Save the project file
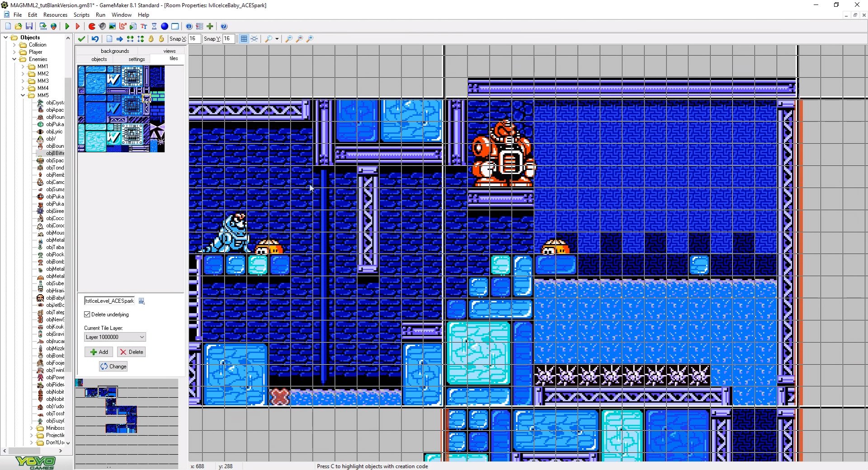Viewport: 868px width, 470px height. 29,26
